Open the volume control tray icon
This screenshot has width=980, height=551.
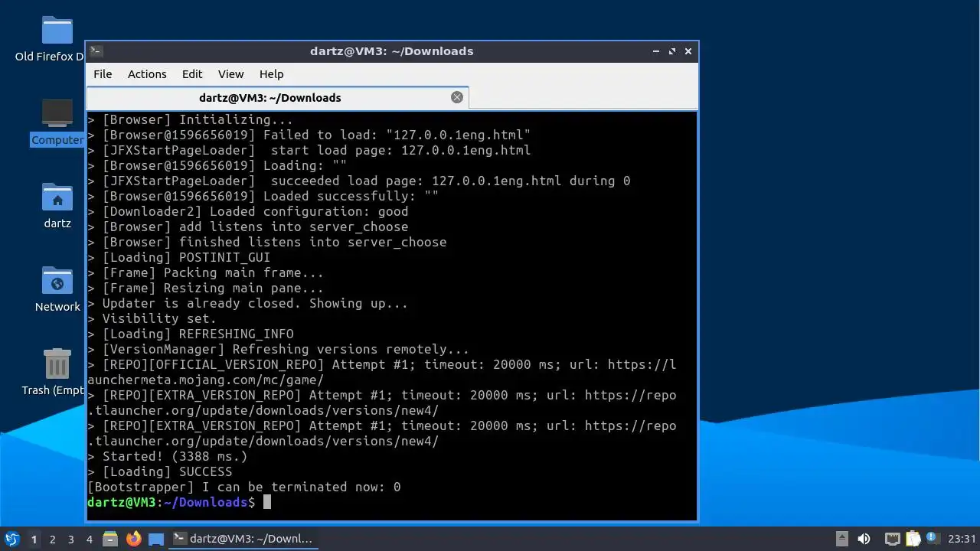click(x=864, y=539)
